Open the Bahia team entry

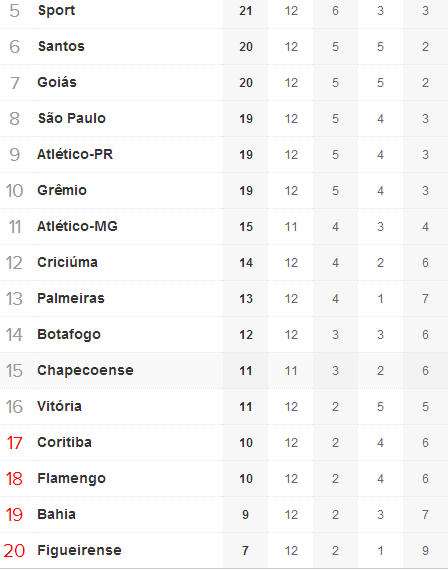click(56, 514)
